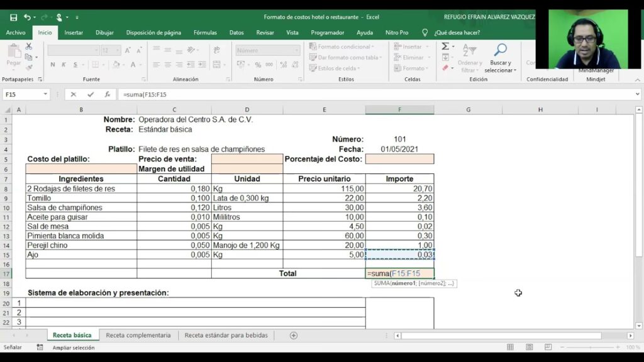This screenshot has height=362, width=644.
Task: Undo the last action
Action: click(27, 17)
